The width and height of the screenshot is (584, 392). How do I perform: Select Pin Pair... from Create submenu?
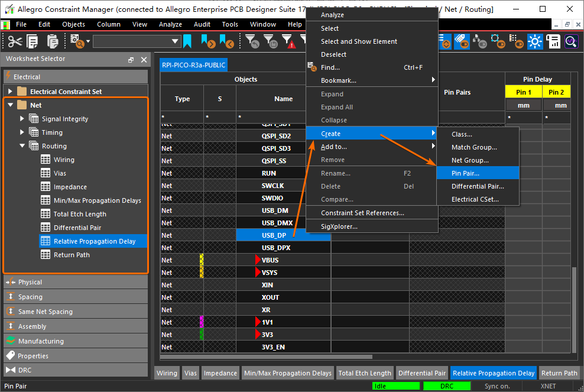pyautogui.click(x=465, y=173)
